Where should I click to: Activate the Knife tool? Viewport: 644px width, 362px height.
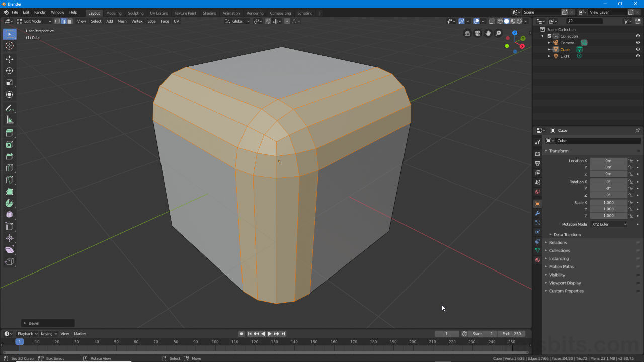click(x=10, y=180)
